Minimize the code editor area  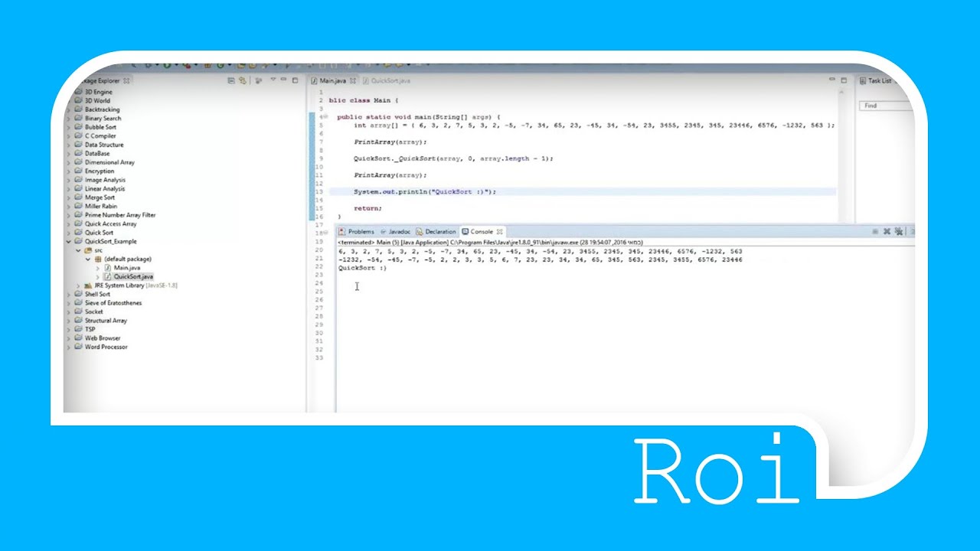coord(832,80)
